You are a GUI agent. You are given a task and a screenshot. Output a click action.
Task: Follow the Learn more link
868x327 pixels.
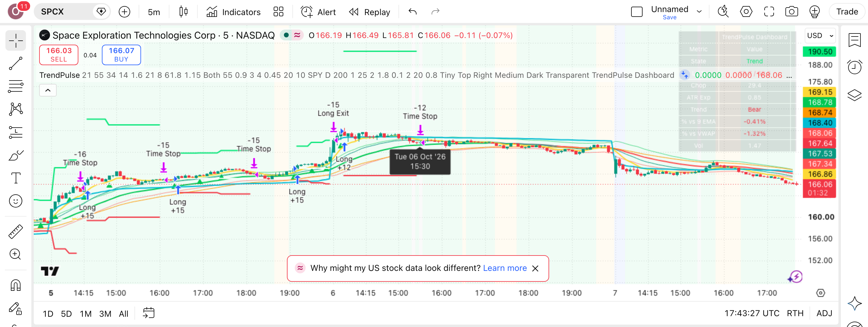pos(505,268)
